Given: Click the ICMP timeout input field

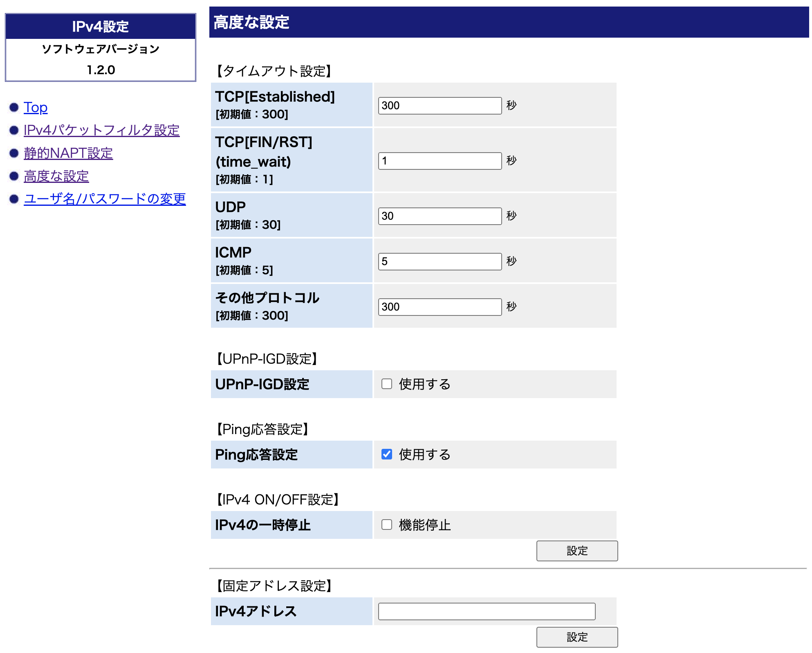Looking at the screenshot, I should click(x=440, y=261).
